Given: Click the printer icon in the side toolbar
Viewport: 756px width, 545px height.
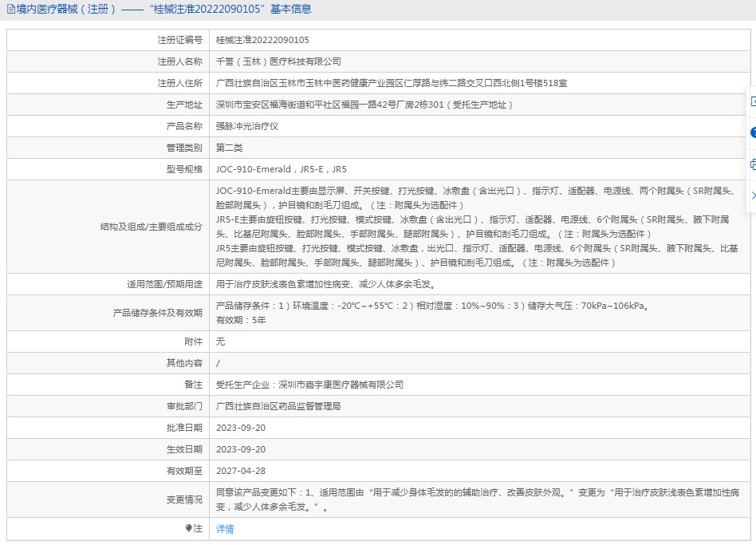Looking at the screenshot, I should coord(753,164).
